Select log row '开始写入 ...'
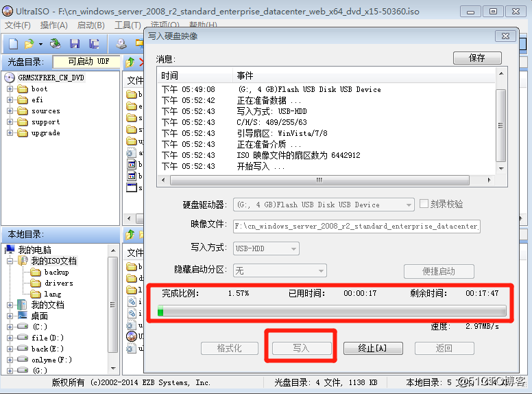 [x=261, y=166]
